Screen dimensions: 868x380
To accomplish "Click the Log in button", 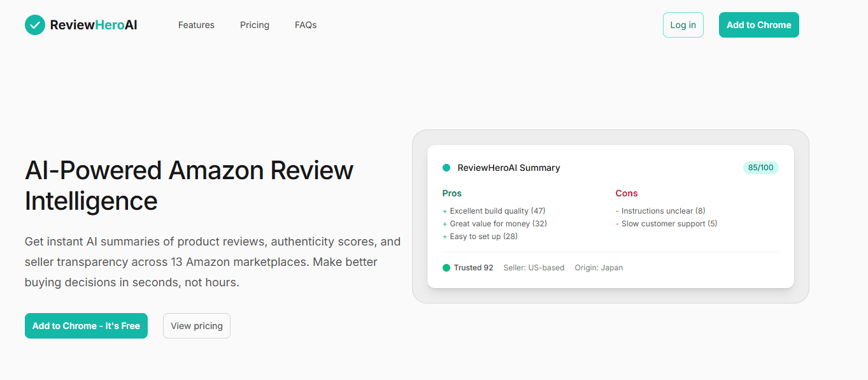I will coord(683,25).
